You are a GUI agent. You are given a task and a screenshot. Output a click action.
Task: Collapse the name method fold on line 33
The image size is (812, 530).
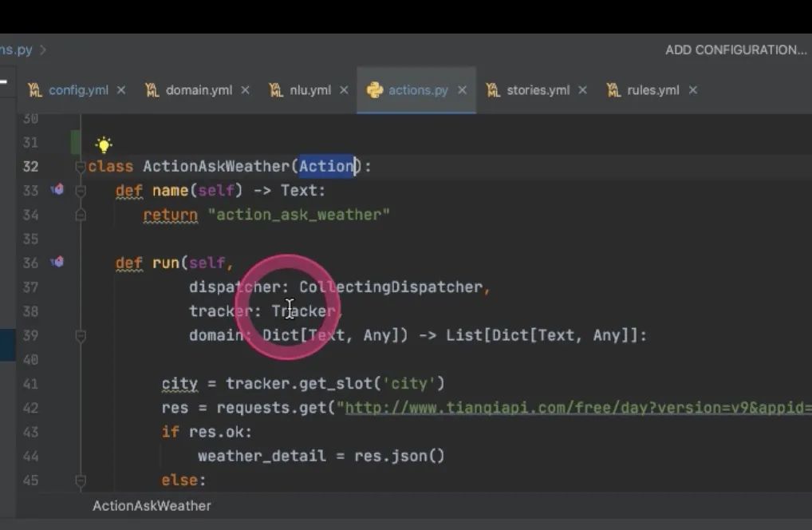coord(81,192)
